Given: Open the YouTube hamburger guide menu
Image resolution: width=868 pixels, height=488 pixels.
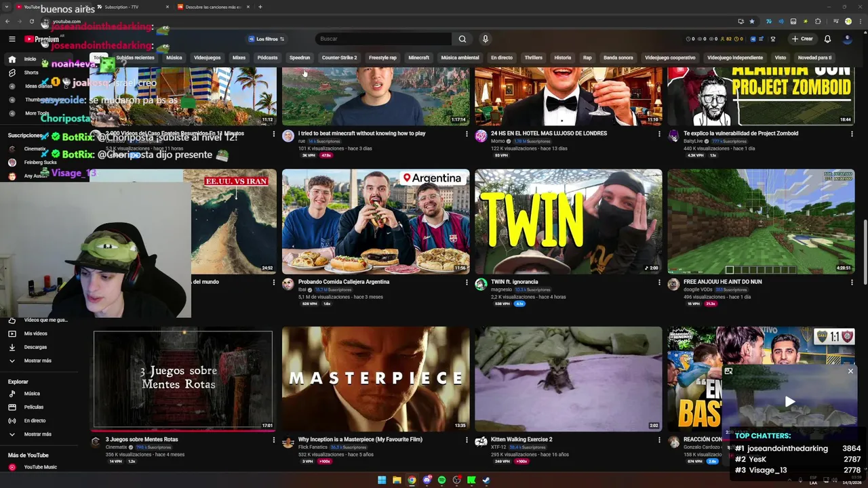Looking at the screenshot, I should pos(12,39).
